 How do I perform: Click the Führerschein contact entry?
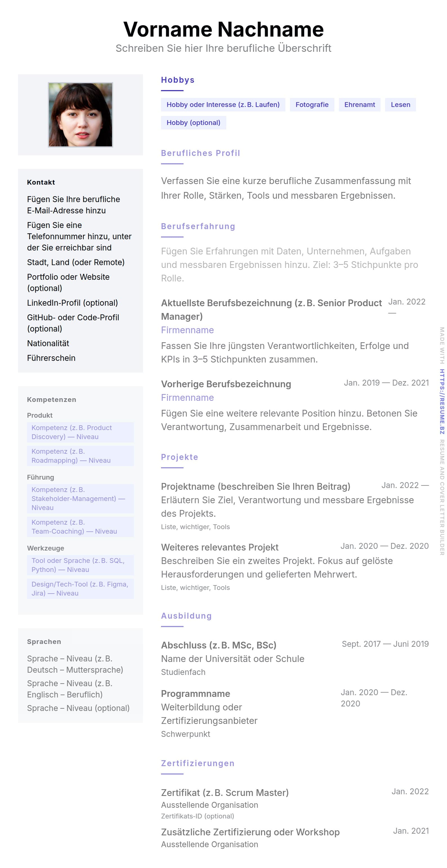coord(51,358)
